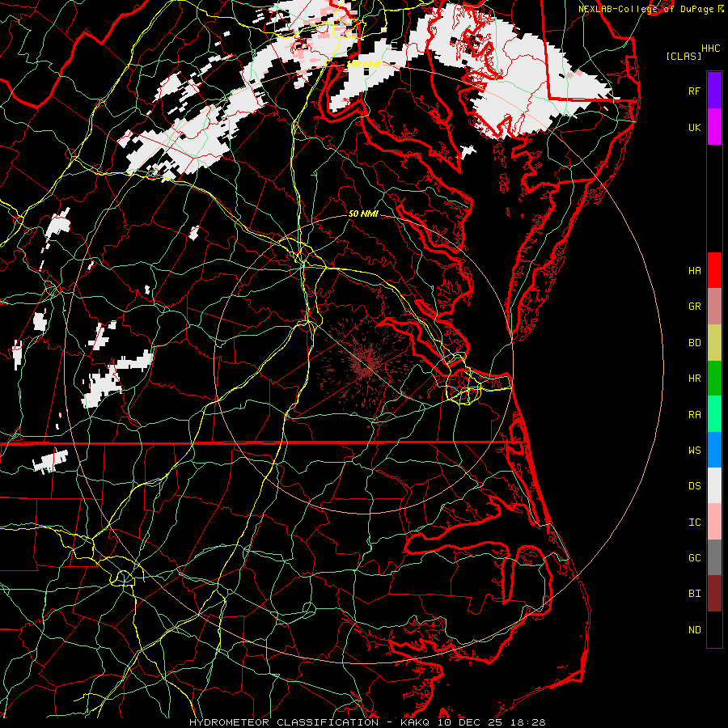Click the RF purple legend swatch
This screenshot has height=728, width=728.
tap(714, 91)
